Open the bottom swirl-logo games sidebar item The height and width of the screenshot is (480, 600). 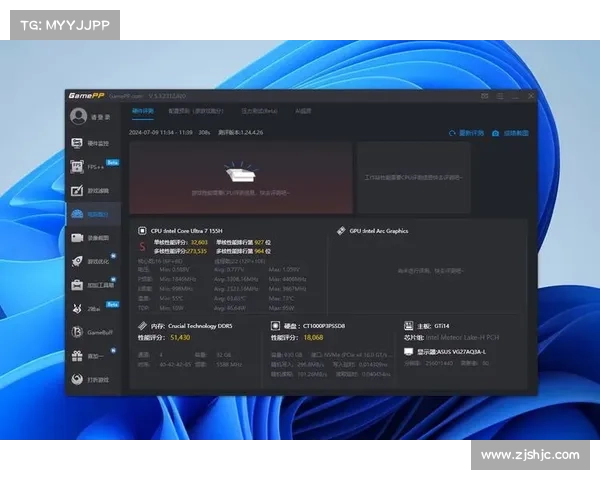pyautogui.click(x=90, y=380)
